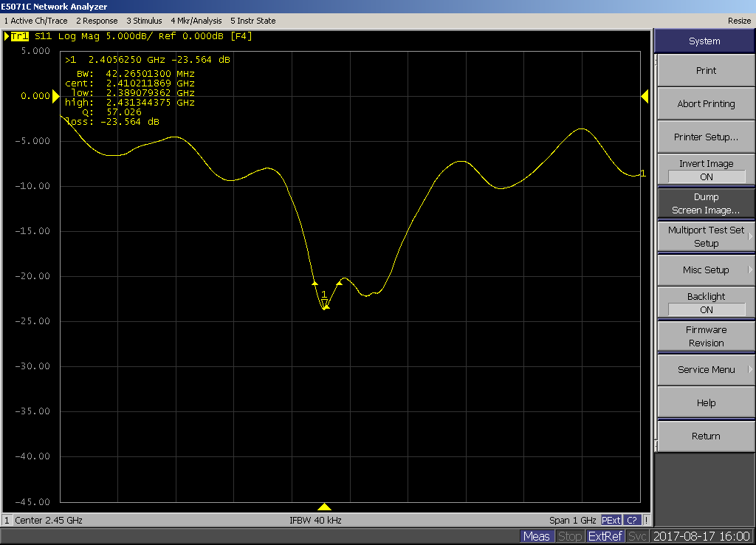Expand the Misc Setup submenu
Viewport: 756px width, 545px height.
coord(706,270)
